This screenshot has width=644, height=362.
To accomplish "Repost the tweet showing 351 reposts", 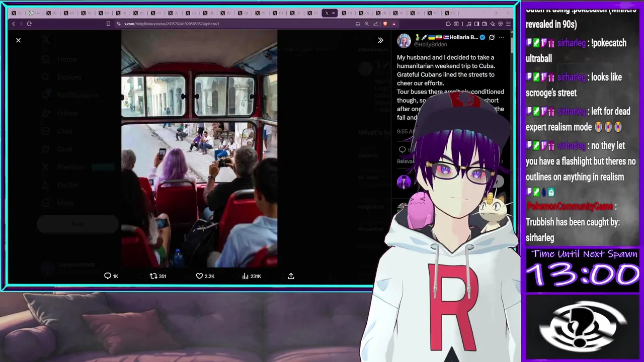I will click(x=158, y=276).
